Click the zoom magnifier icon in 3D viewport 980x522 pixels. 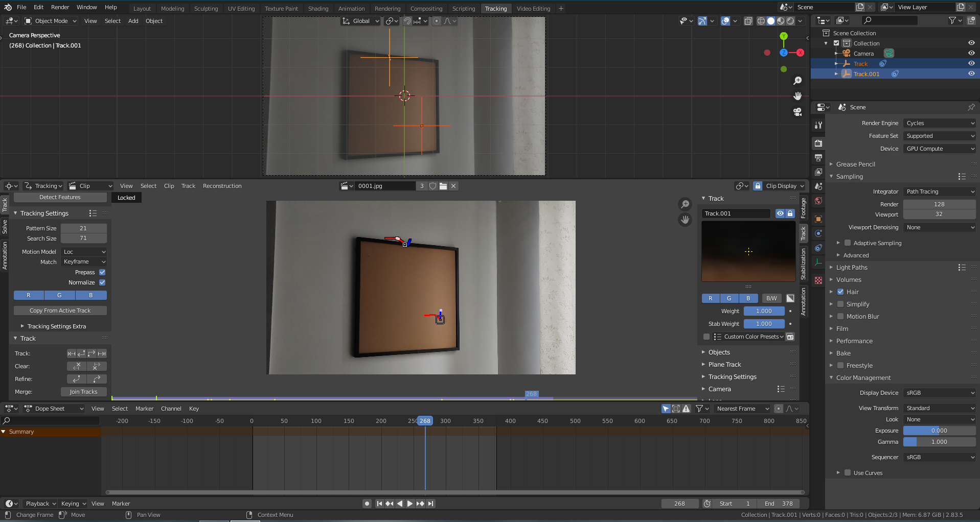797,81
